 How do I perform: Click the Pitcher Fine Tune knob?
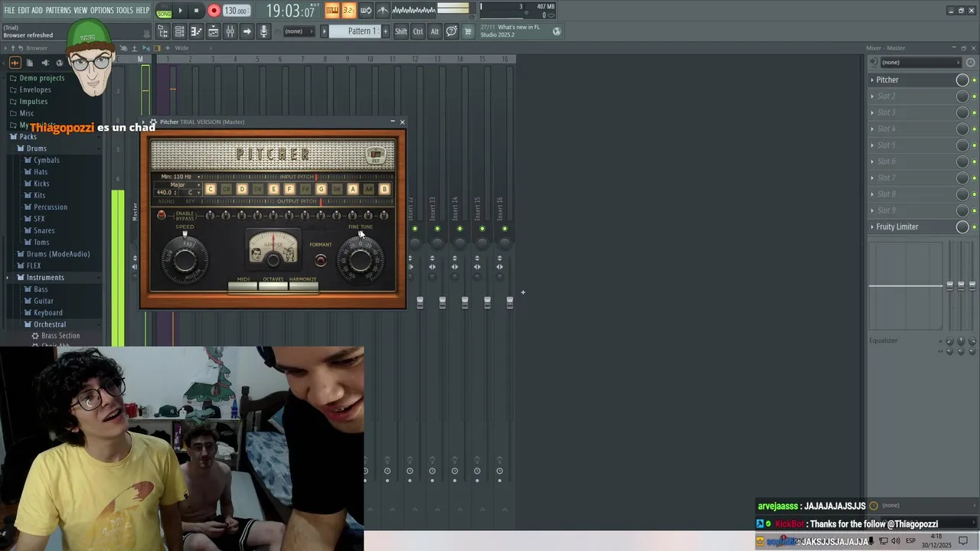(x=361, y=260)
